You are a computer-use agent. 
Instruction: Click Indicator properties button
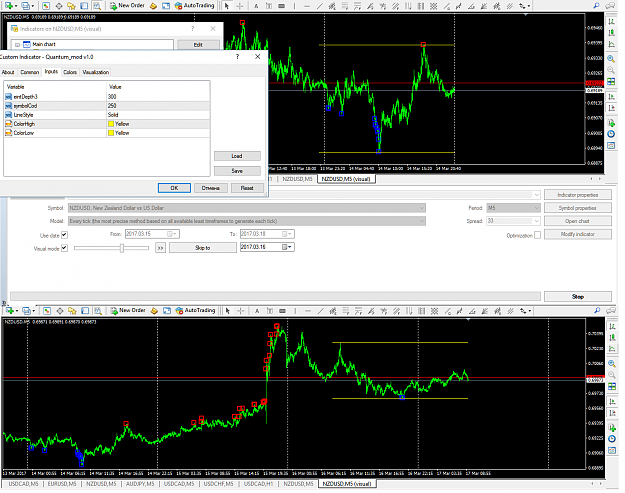click(x=578, y=195)
